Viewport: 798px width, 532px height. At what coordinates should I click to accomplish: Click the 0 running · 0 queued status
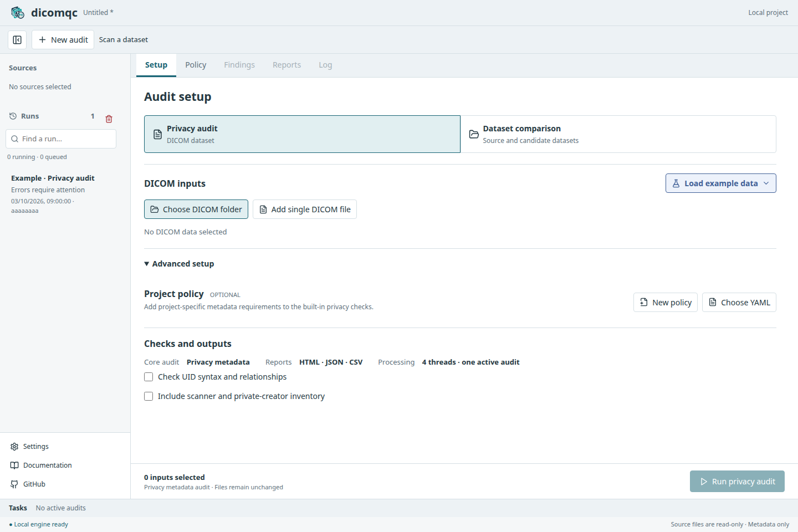coord(37,157)
